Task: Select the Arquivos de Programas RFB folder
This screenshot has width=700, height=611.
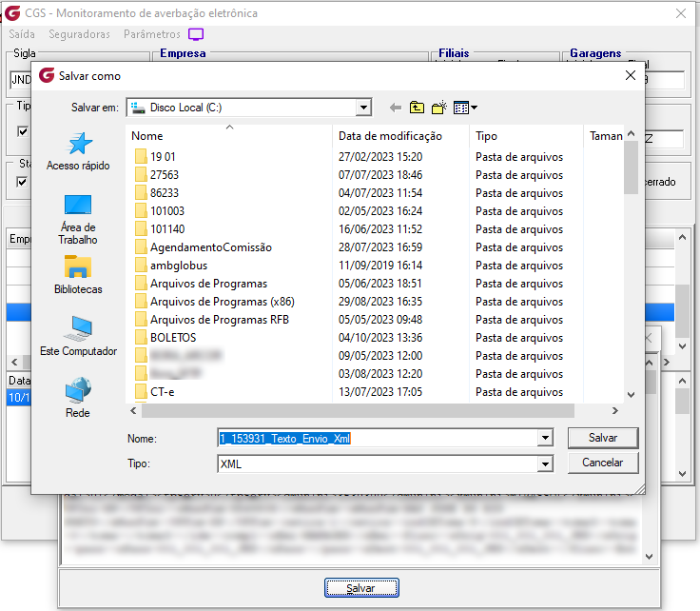Action: pyautogui.click(x=211, y=320)
